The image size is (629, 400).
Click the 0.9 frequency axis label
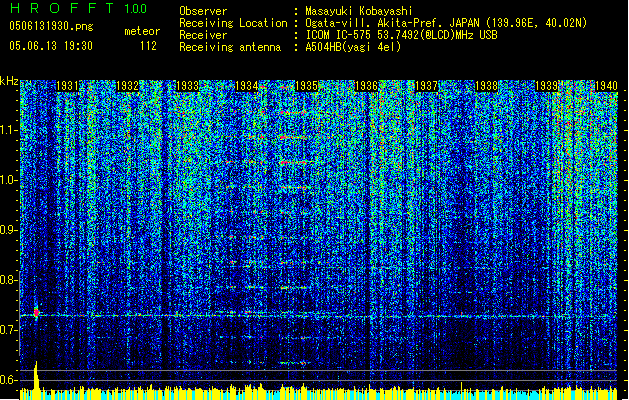9,230
